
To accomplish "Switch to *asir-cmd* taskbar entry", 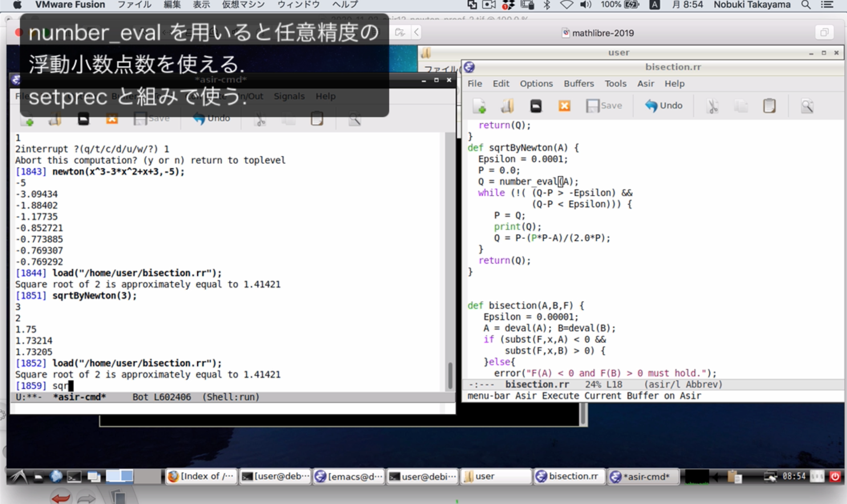I will tap(644, 476).
